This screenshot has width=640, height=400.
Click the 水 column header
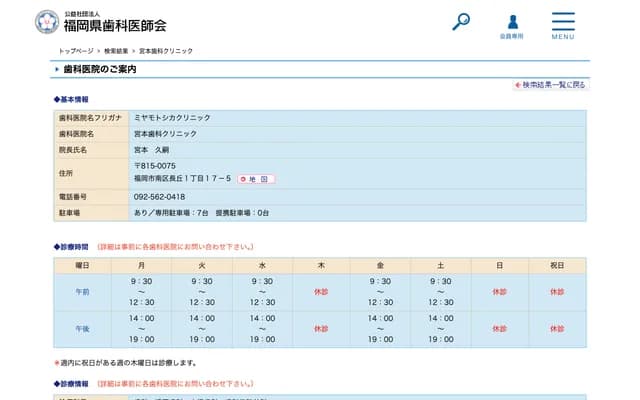pos(262,266)
